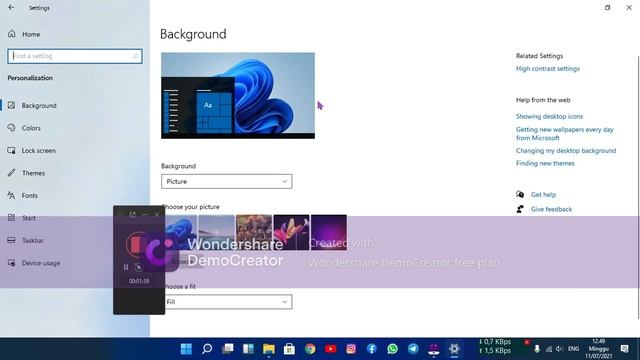Focus the Find a setting search box
The height and width of the screenshot is (360, 640).
coord(75,56)
